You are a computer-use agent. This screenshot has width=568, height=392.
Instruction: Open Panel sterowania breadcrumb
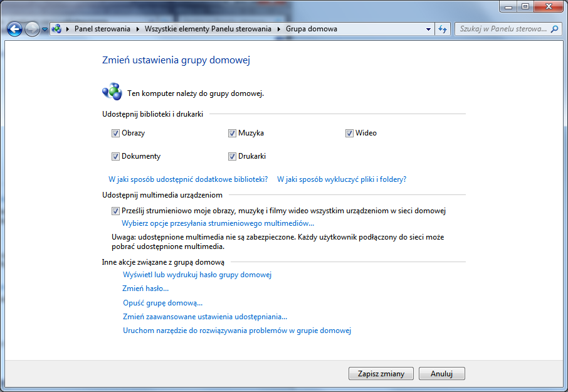click(102, 29)
